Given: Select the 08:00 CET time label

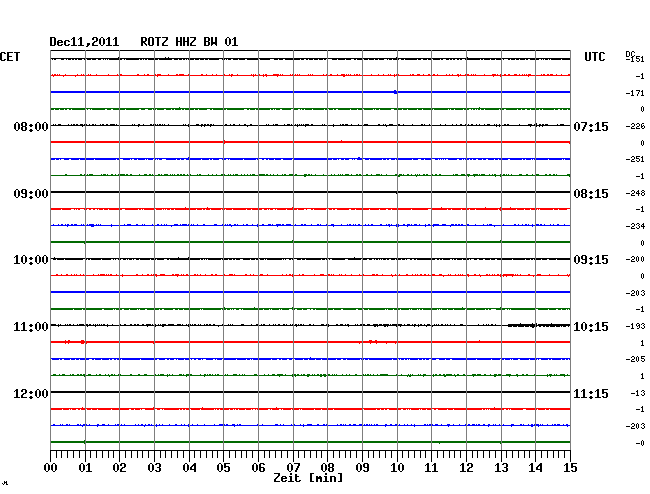Looking at the screenshot, I should 31,126.
